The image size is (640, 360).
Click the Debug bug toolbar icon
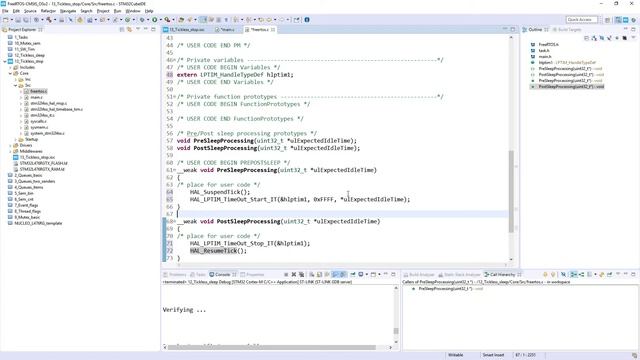[142, 20]
